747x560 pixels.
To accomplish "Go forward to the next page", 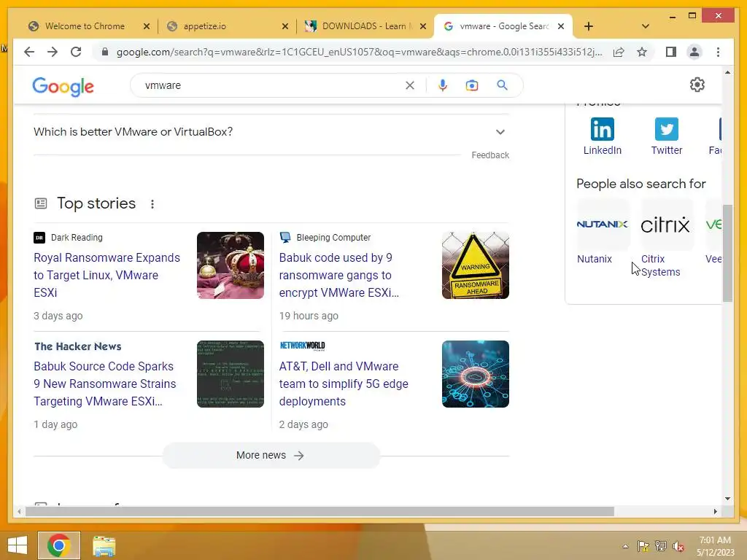I will (53, 52).
